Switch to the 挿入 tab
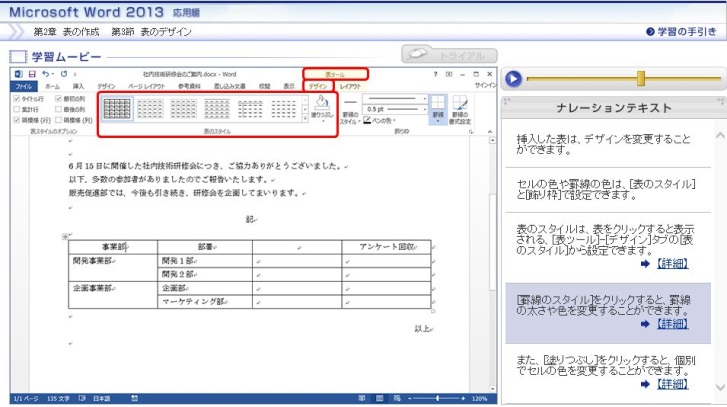The height and width of the screenshot is (407, 727). [78, 87]
